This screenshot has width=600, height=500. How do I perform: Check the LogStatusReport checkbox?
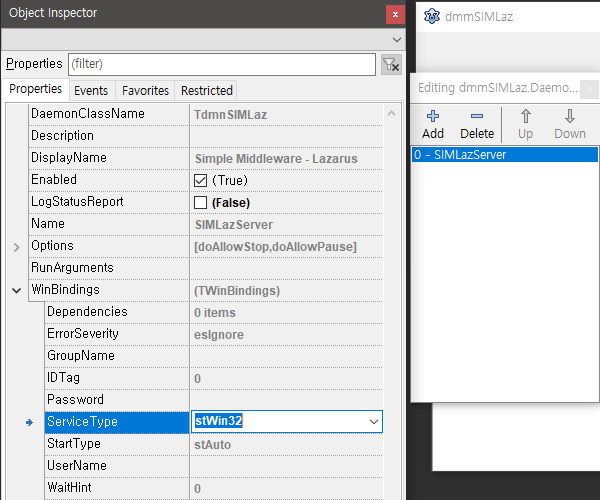click(x=200, y=202)
